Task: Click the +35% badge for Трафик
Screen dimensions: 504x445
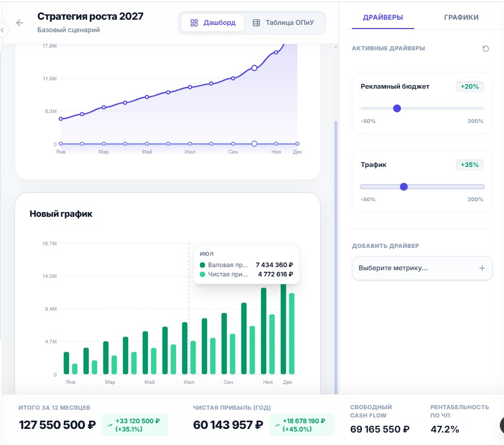Action: (x=470, y=165)
